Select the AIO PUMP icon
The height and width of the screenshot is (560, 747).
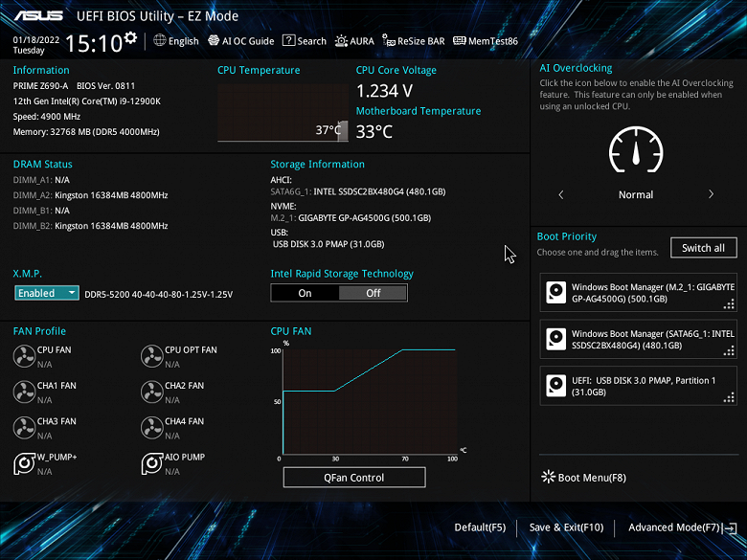click(152, 464)
